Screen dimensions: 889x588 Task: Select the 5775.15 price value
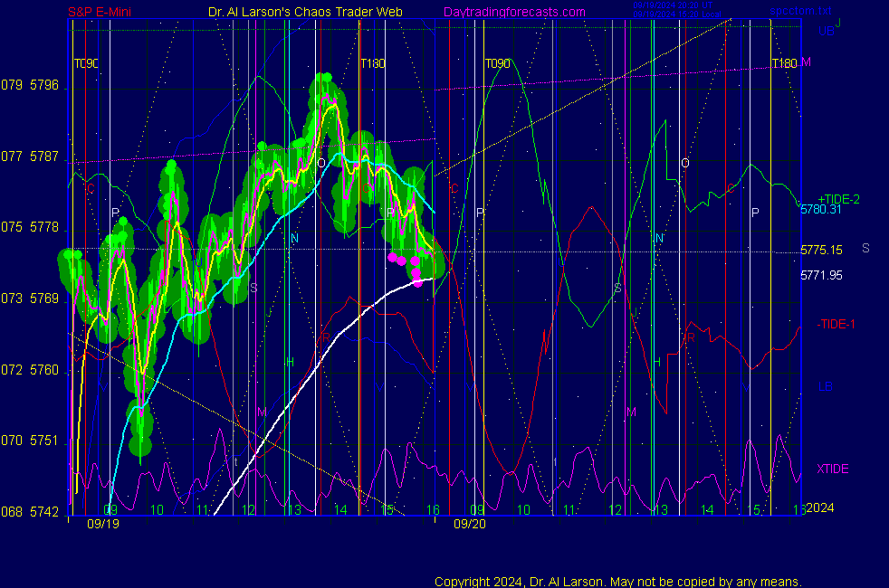(819, 251)
